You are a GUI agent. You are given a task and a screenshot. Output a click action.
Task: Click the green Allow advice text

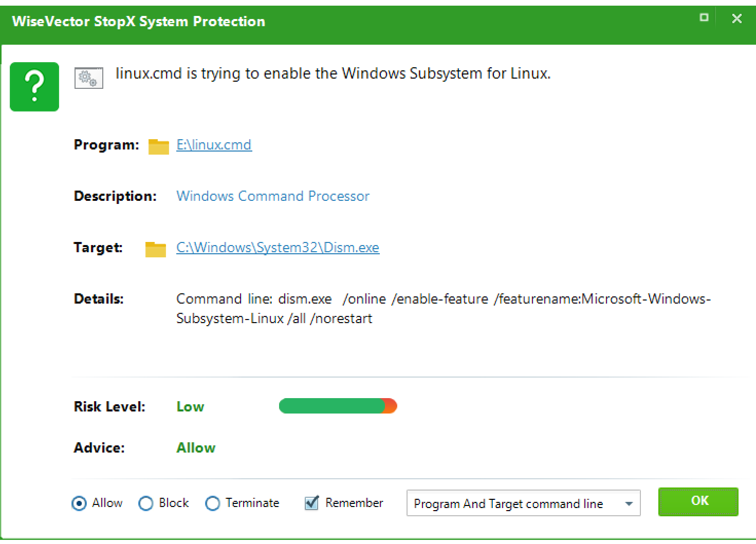(196, 448)
